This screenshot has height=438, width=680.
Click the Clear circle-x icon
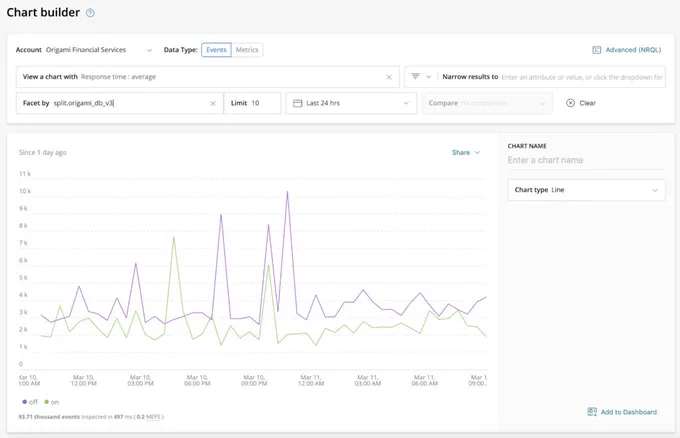tap(571, 103)
